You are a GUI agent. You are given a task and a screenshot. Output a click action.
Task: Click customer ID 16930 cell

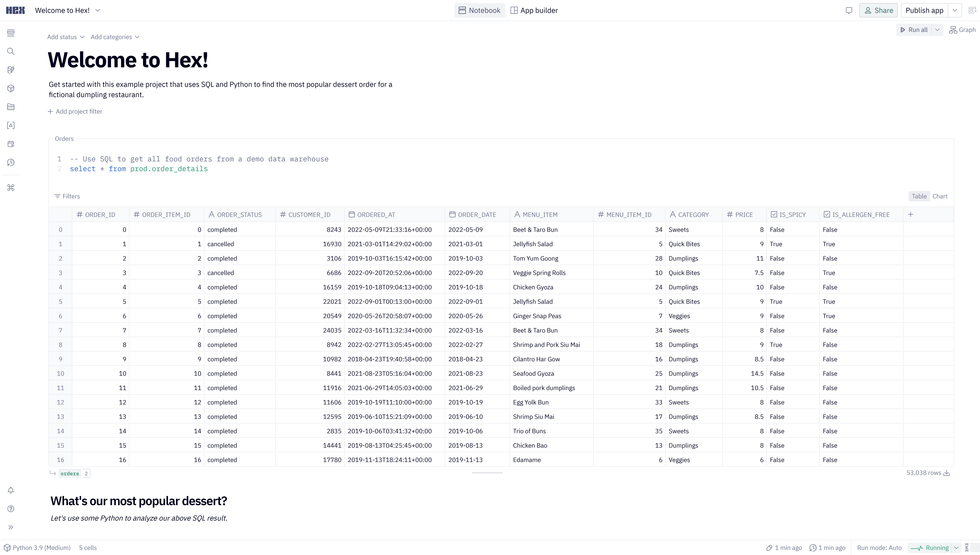click(310, 244)
